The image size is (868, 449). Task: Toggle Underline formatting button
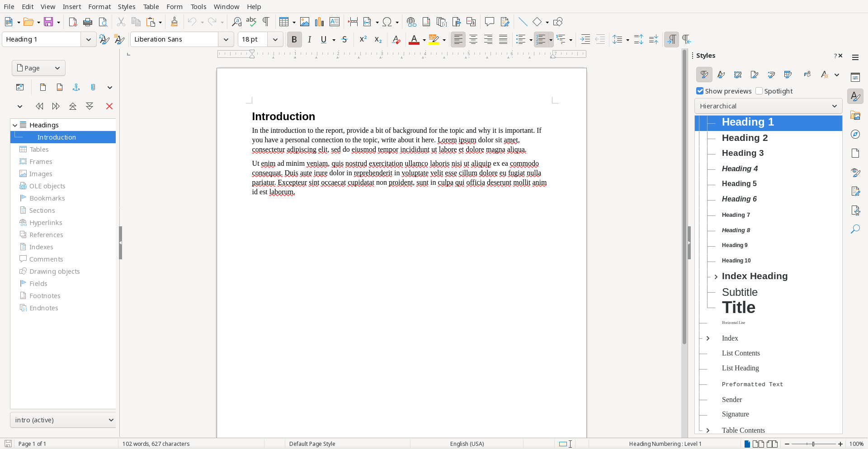click(x=324, y=40)
